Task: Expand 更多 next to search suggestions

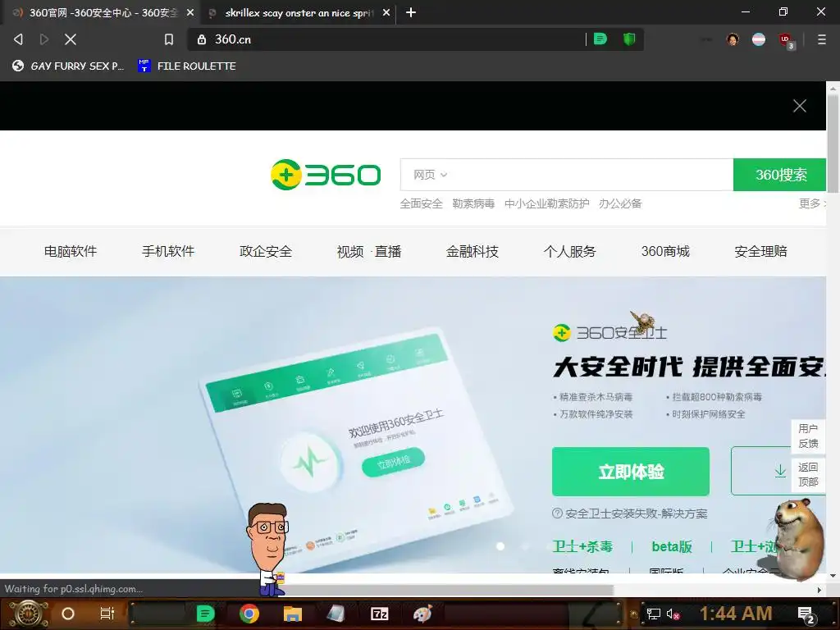Action: 812,203
